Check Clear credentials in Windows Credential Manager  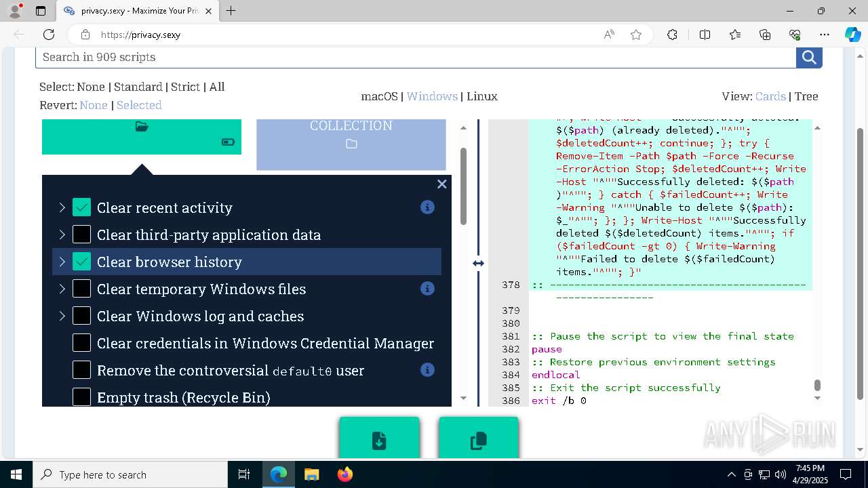click(x=81, y=343)
